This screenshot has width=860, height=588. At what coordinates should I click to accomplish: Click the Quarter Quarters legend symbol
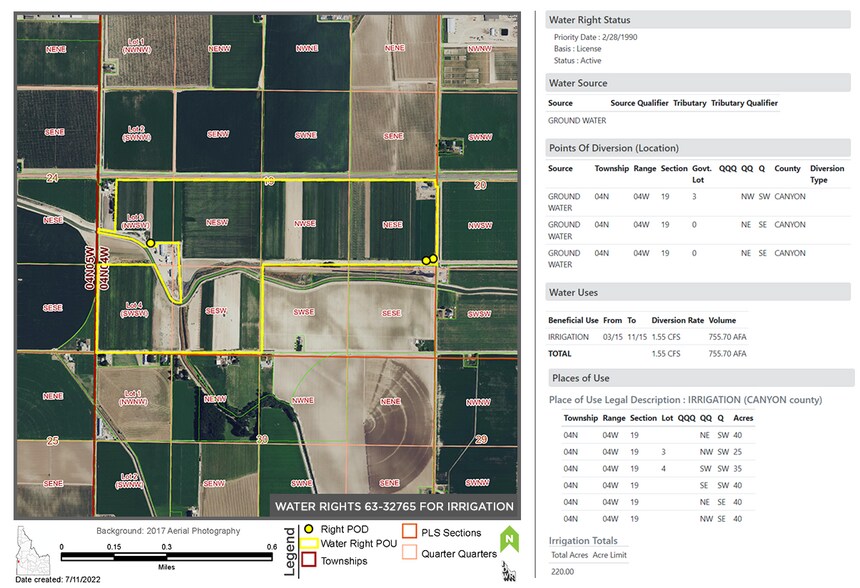tap(407, 552)
